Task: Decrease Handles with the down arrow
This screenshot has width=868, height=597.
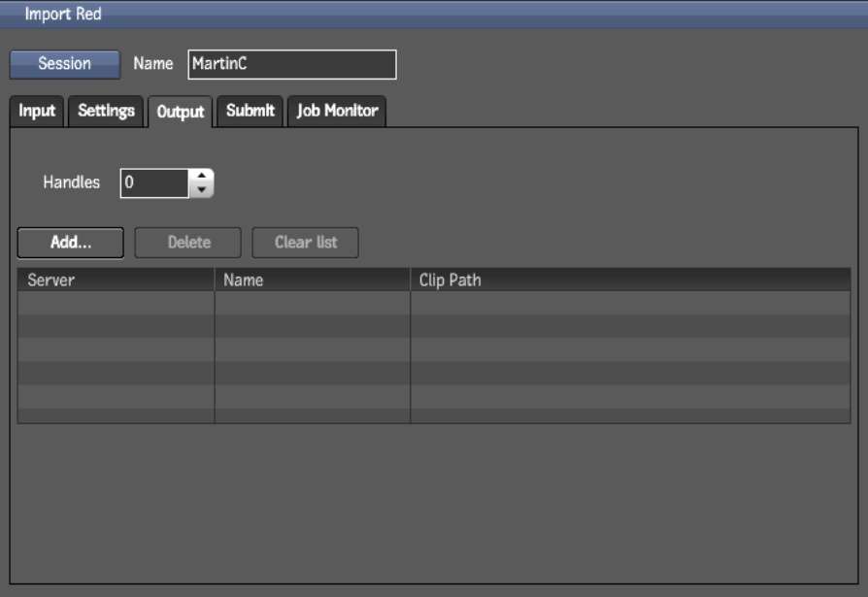Action: (201, 190)
